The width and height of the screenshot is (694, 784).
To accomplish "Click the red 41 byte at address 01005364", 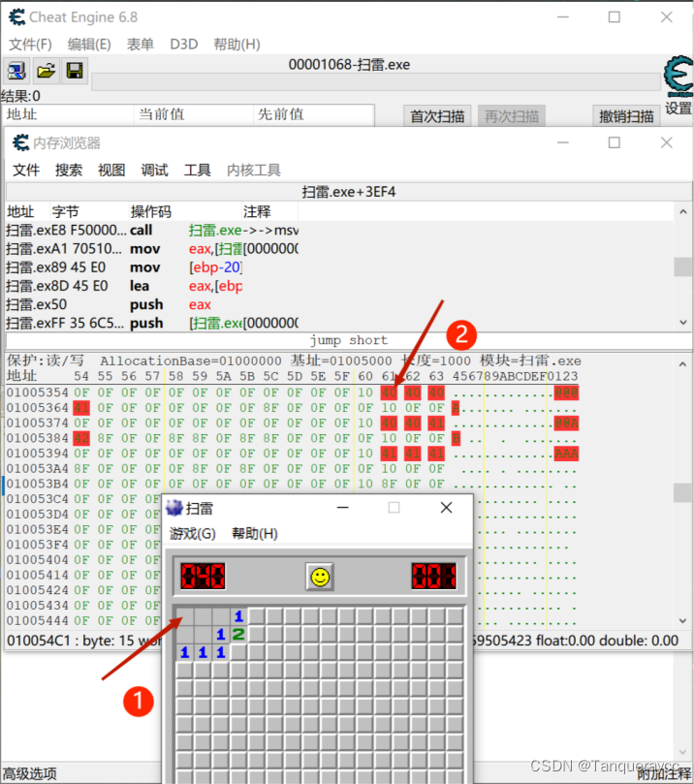I will tap(81, 408).
